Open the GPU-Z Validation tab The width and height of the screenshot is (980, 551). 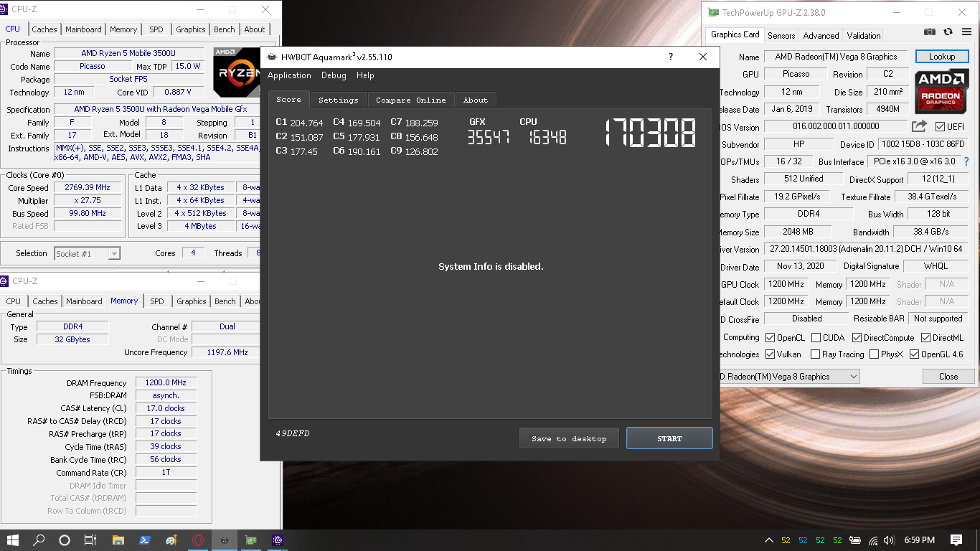(864, 36)
